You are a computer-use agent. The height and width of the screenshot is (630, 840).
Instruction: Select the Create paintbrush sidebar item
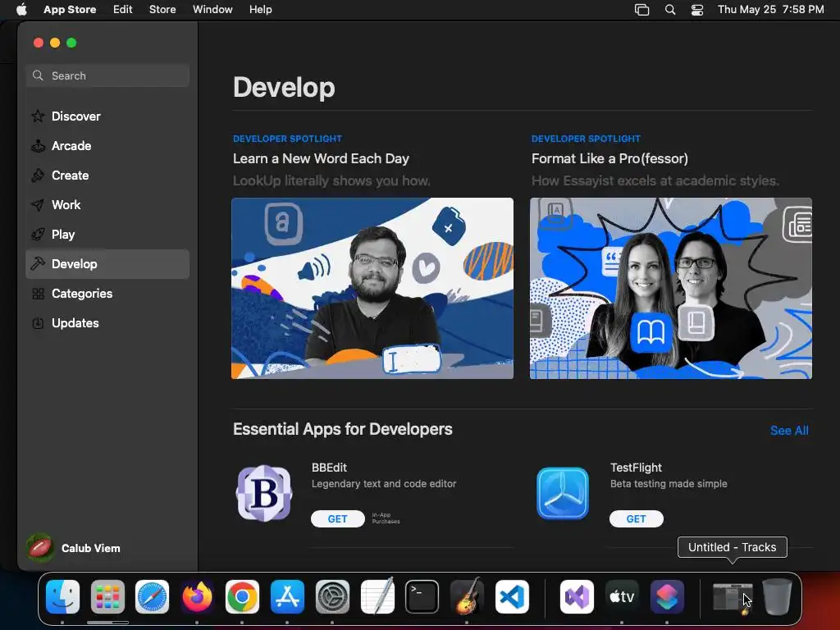tap(107, 176)
